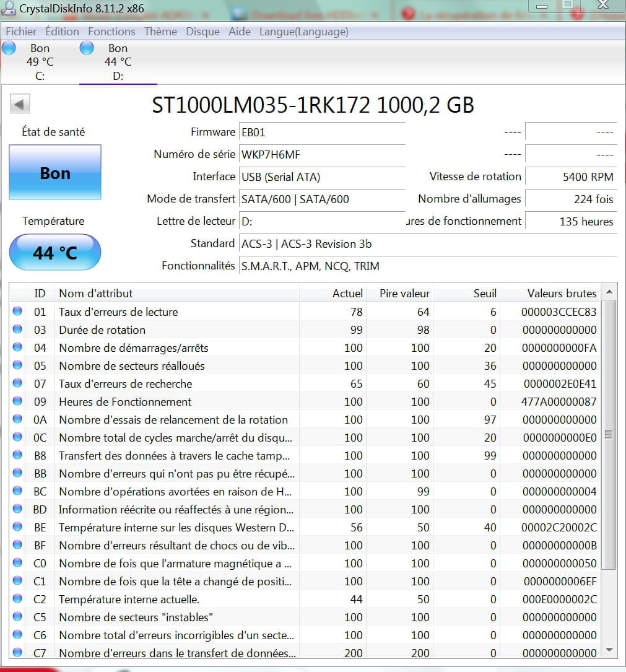This screenshot has width=626, height=672.
Task: Click status dot for attribute 07
Action: (17, 383)
